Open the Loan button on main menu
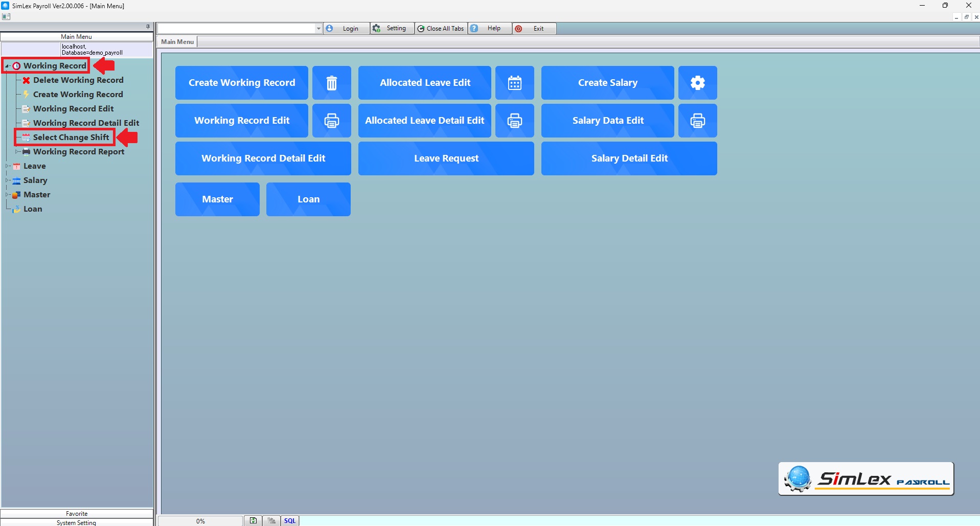 [308, 199]
